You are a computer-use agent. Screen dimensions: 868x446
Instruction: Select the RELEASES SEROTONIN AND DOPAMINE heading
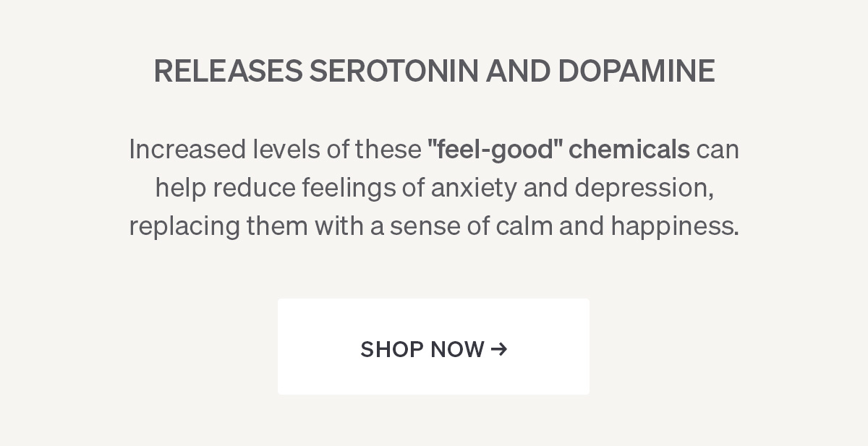[434, 71]
